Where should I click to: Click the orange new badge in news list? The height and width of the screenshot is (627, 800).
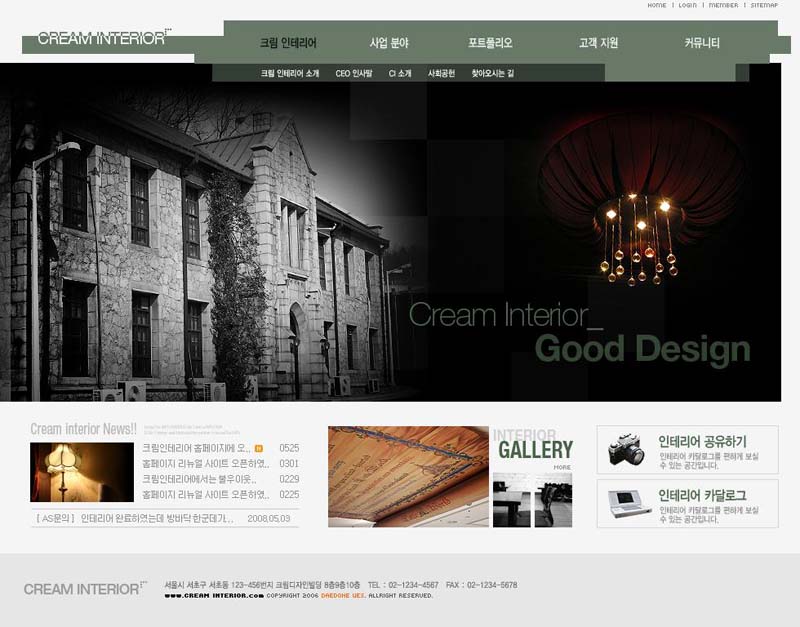[259, 448]
